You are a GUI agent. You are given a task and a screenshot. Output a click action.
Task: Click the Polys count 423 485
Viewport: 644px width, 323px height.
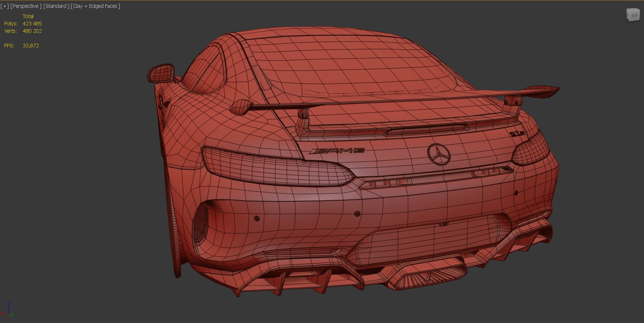pyautogui.click(x=32, y=24)
